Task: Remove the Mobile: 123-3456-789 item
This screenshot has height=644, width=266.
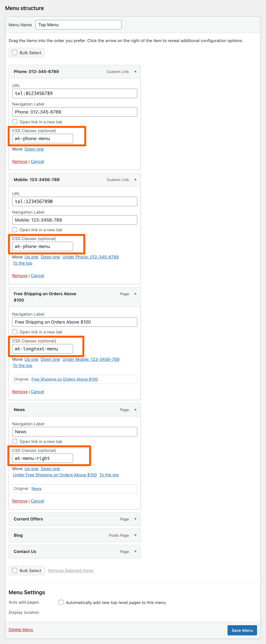Action: coord(20,275)
